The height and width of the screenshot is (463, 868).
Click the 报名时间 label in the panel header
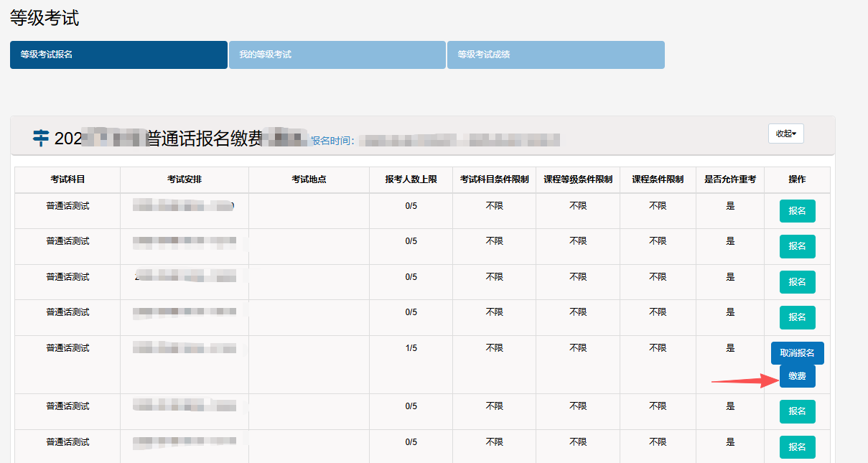(x=332, y=141)
